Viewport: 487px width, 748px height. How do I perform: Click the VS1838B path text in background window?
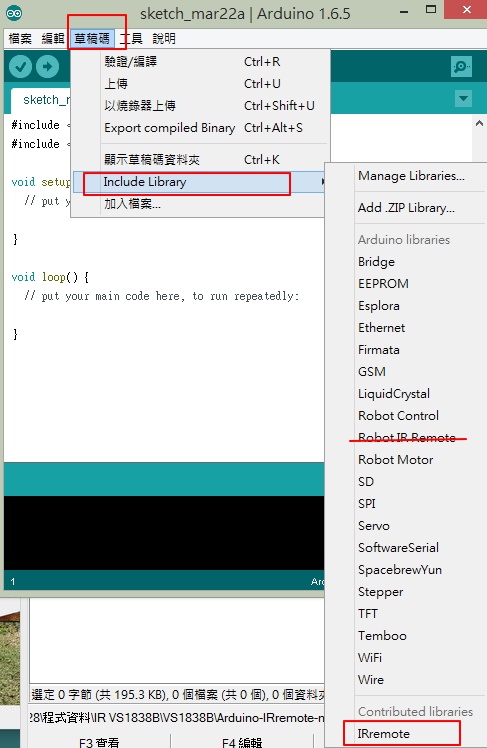point(176,717)
